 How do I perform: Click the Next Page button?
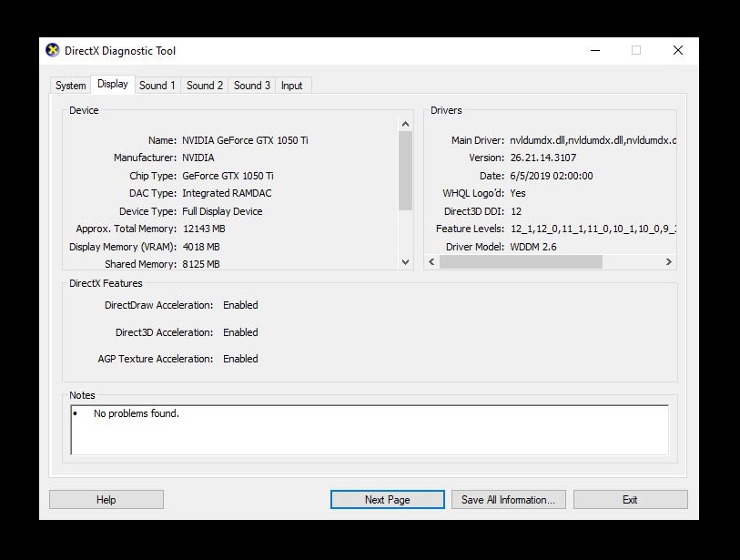[388, 500]
